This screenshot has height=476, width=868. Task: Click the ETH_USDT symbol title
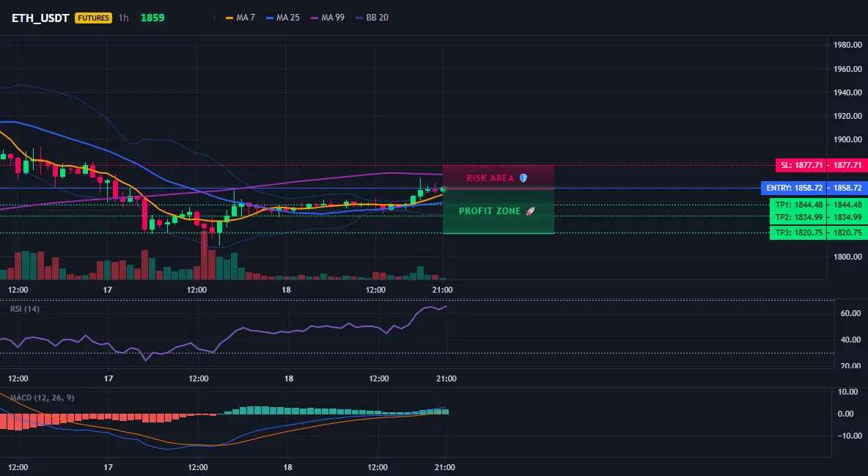(x=40, y=18)
